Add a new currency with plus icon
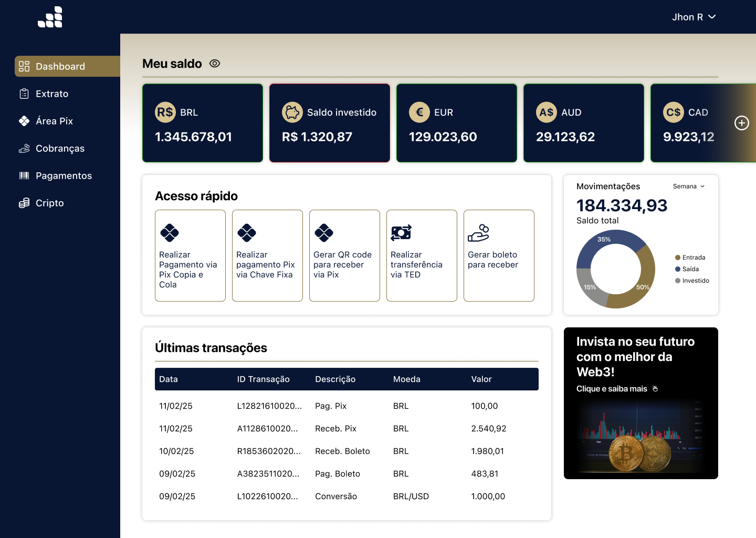Viewport: 756px width, 538px height. tap(741, 123)
